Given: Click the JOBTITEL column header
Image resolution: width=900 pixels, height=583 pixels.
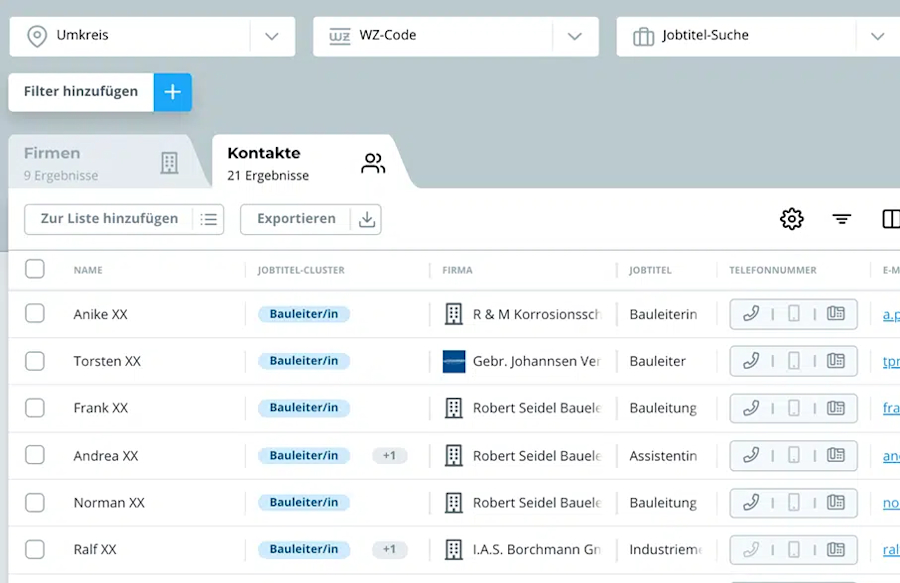Looking at the screenshot, I should (650, 270).
